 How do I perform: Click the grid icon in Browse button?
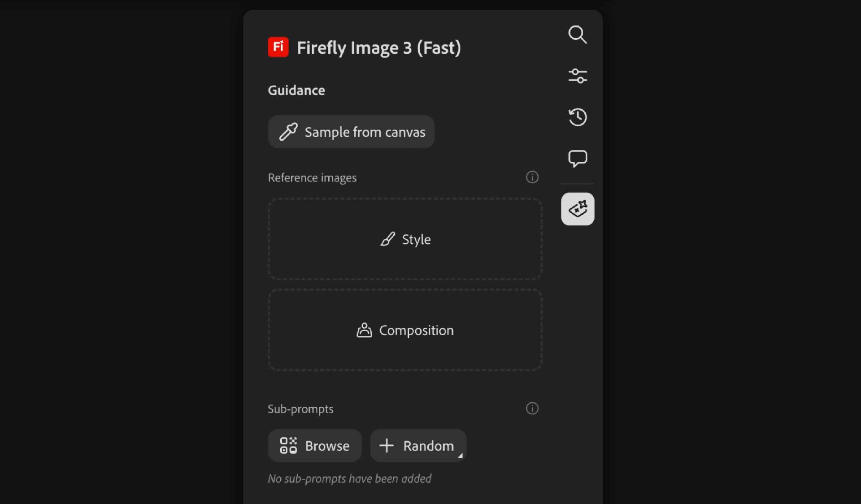tap(288, 446)
